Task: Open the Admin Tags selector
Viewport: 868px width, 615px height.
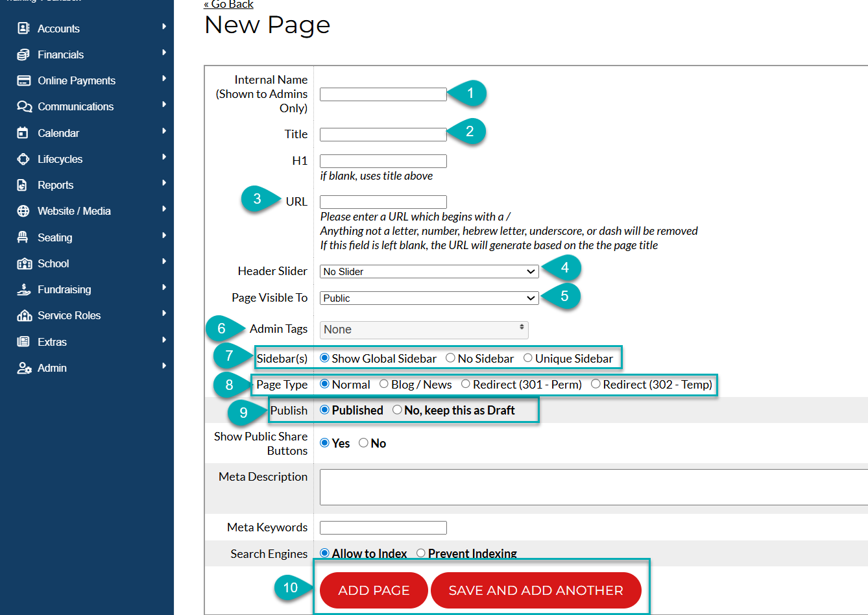Action: point(424,330)
